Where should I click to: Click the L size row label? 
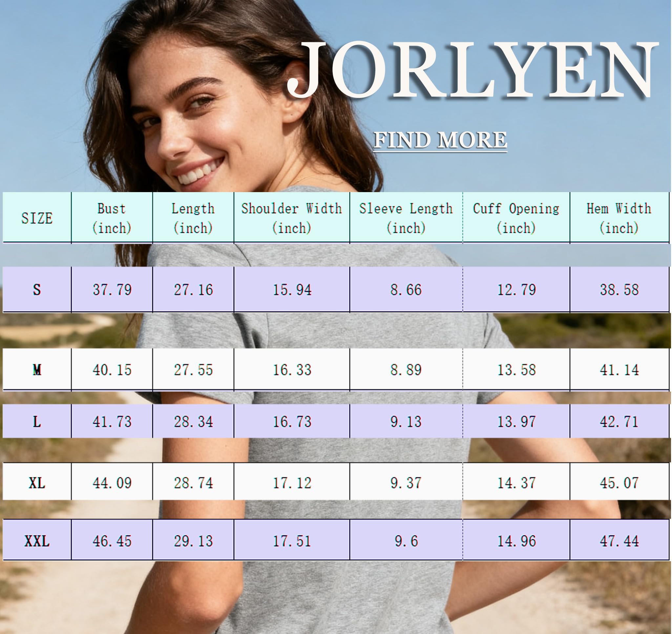tap(37, 422)
